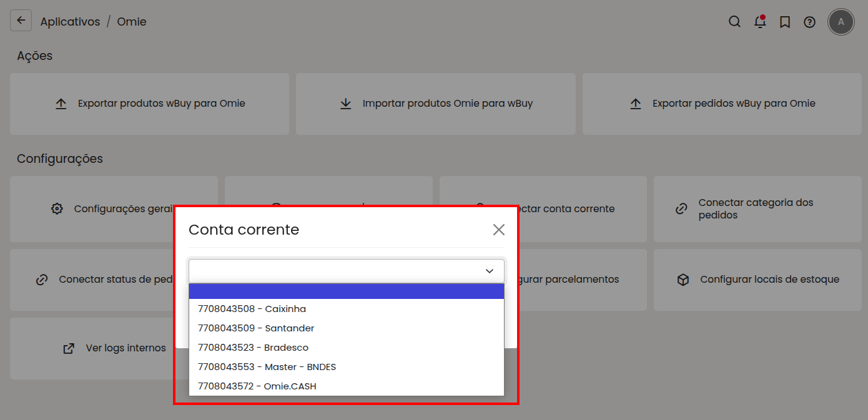
Task: Open search with the magnifier icon
Action: [734, 22]
